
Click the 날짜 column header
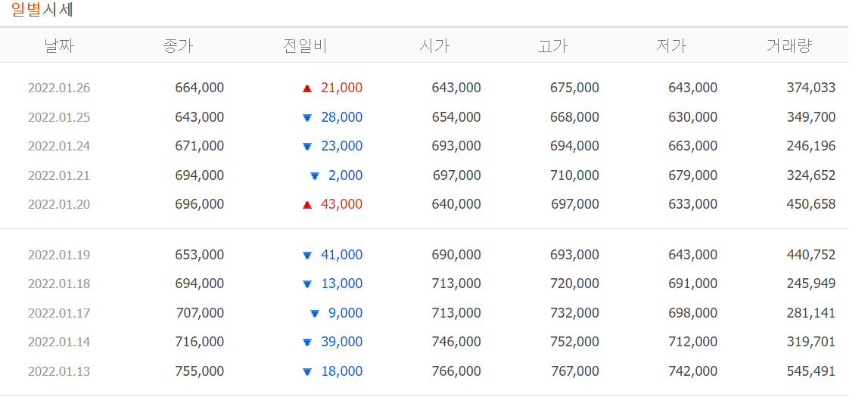[x=59, y=46]
